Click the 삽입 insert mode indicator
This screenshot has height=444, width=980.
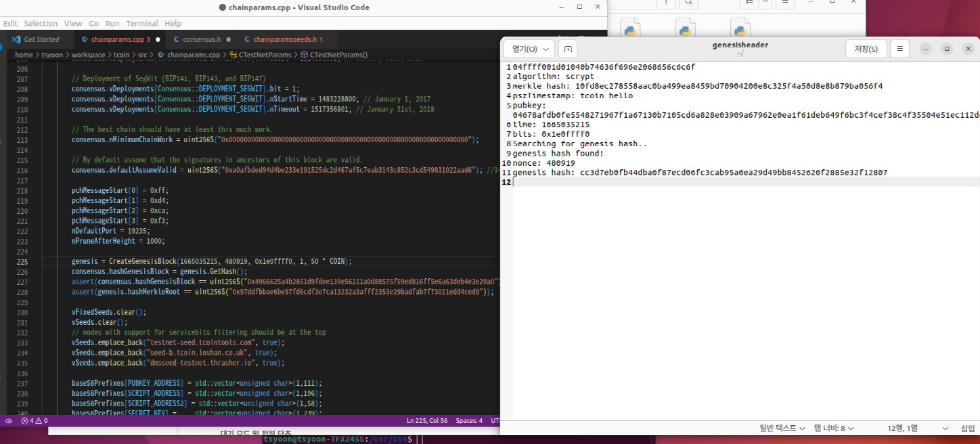(968, 428)
